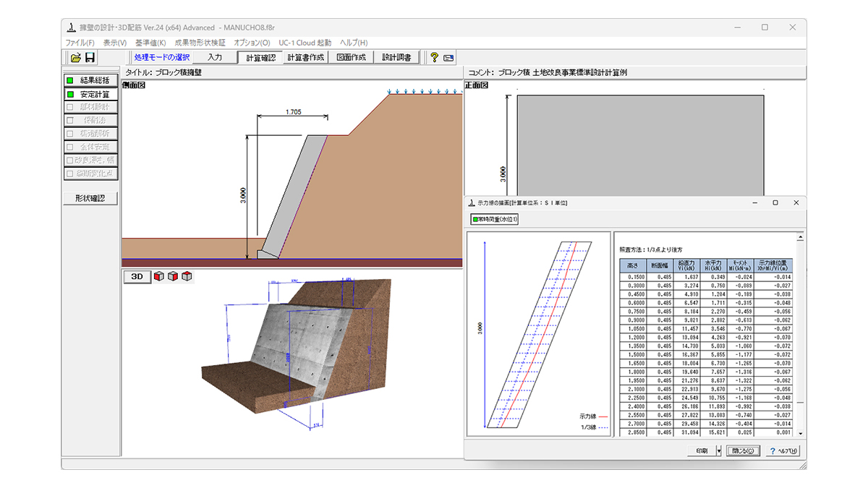Click the greyed-out 全体安定 item
Screen dimensions: 868x488
90,147
